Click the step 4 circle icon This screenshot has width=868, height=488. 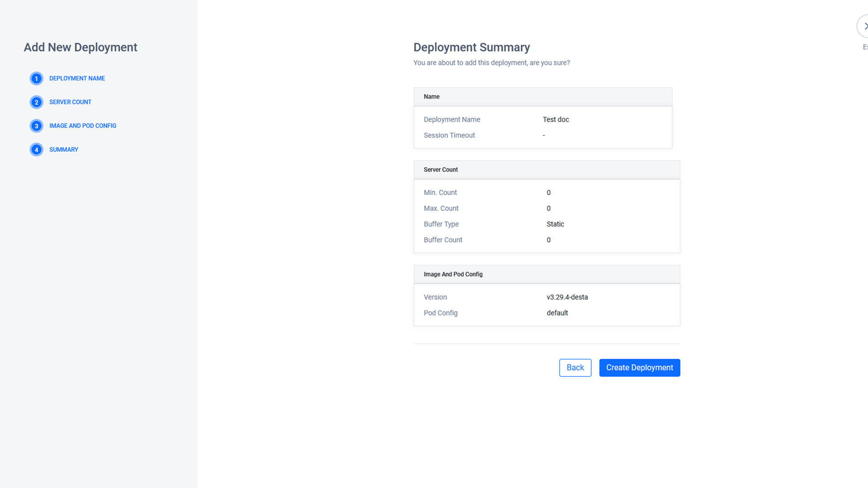tap(37, 150)
